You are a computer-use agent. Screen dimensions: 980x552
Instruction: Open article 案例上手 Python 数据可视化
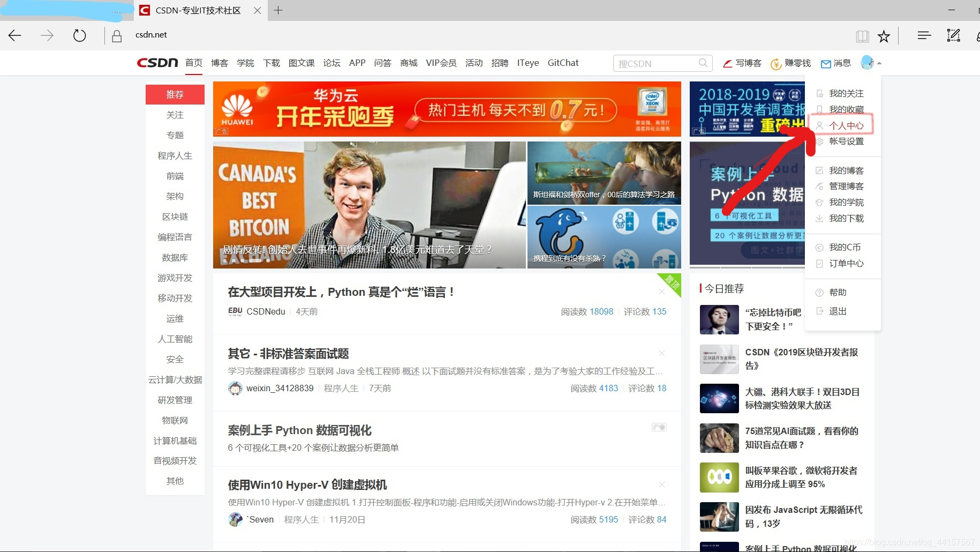(300, 430)
